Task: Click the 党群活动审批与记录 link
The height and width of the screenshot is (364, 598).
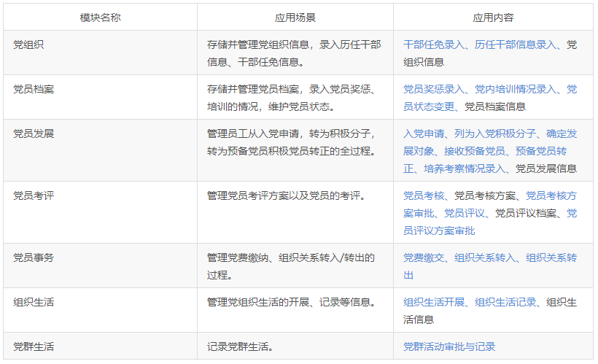Action: click(449, 346)
